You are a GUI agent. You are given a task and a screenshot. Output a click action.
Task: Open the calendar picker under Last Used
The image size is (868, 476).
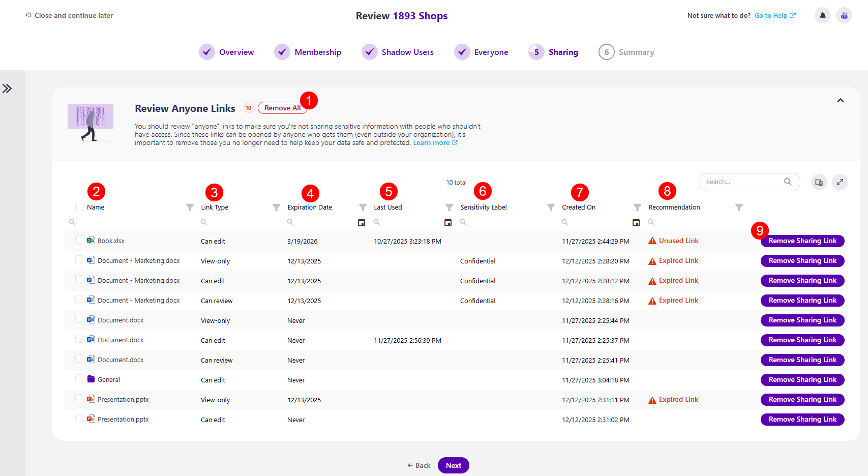pyautogui.click(x=448, y=222)
